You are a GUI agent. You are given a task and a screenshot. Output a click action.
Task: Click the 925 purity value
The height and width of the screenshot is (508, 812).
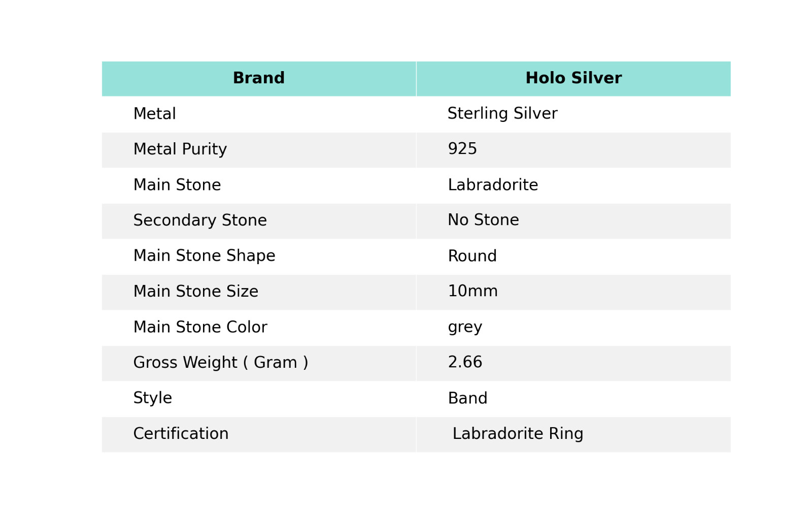coord(462,149)
